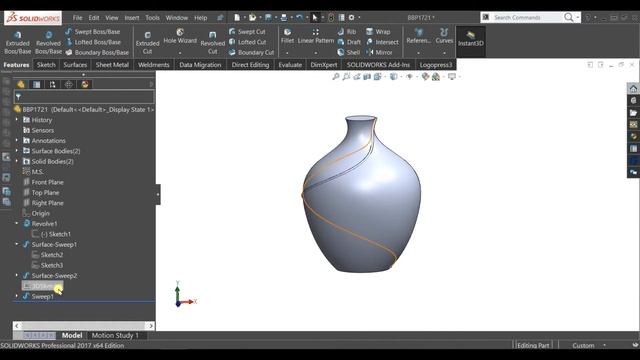Select the Intersect tool

point(382,42)
